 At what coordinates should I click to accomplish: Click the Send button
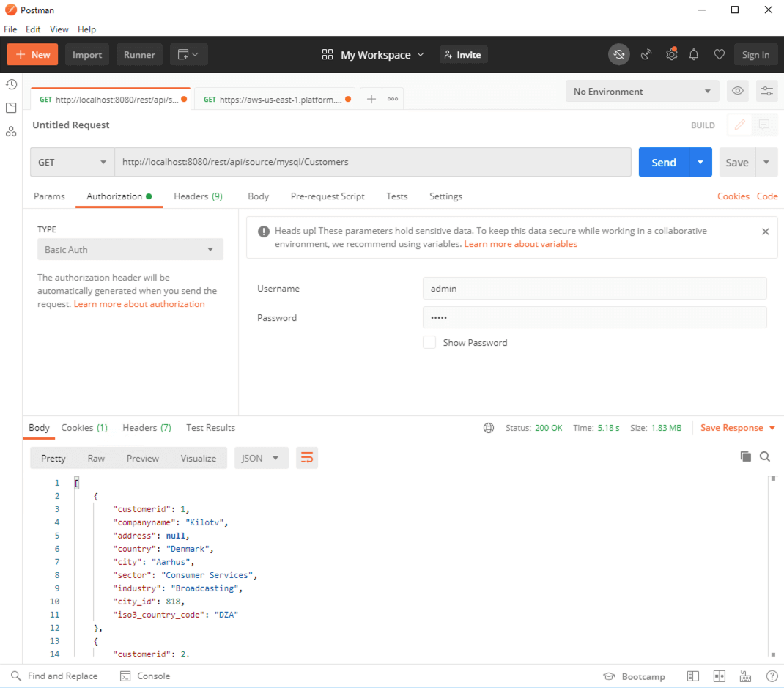point(663,162)
